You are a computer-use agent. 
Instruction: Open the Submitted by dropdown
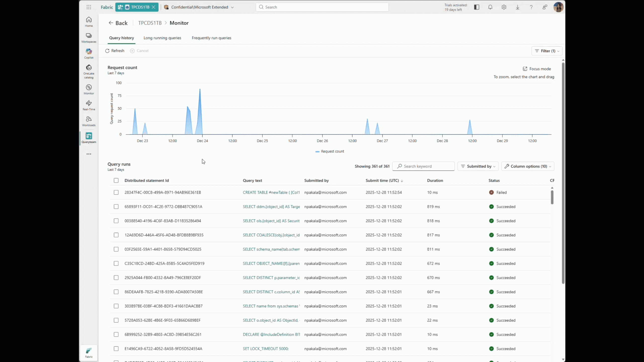coord(478,166)
